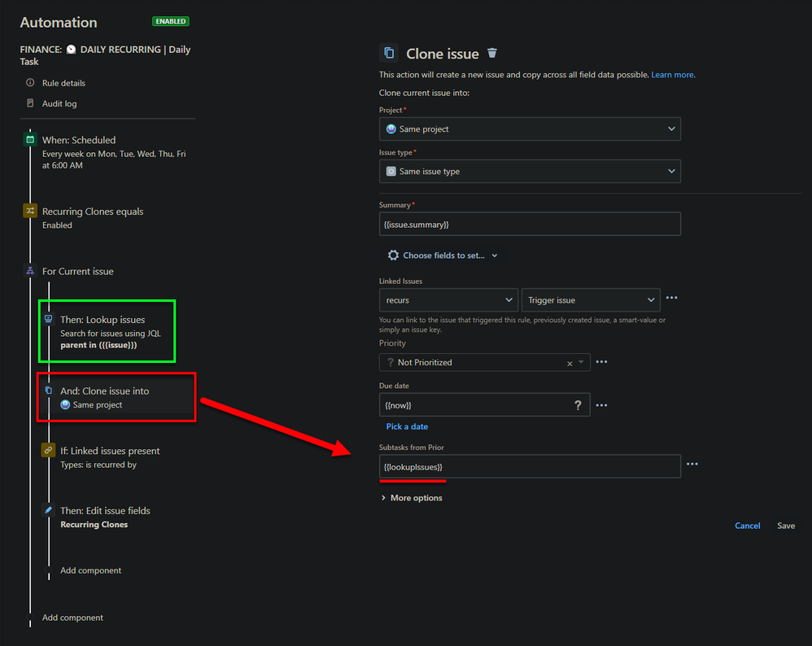This screenshot has height=646, width=812.
Task: Toggle the ENABLED badge for the automation rule
Action: pyautogui.click(x=170, y=21)
